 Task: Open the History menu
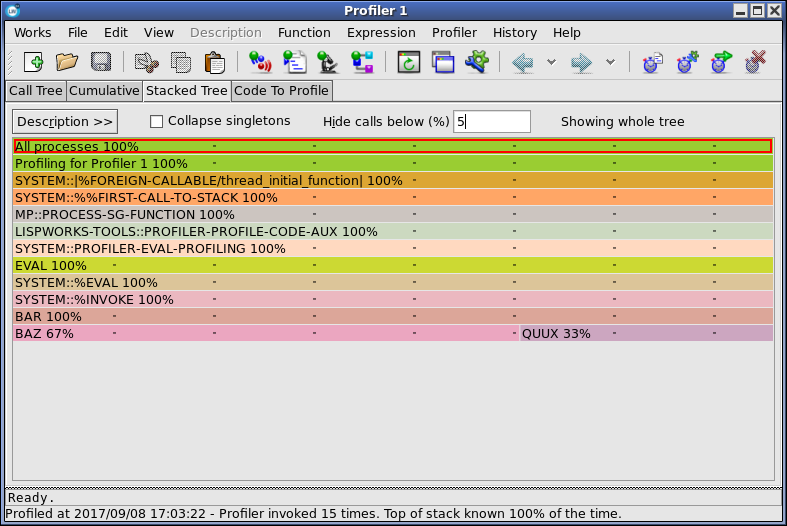(515, 33)
